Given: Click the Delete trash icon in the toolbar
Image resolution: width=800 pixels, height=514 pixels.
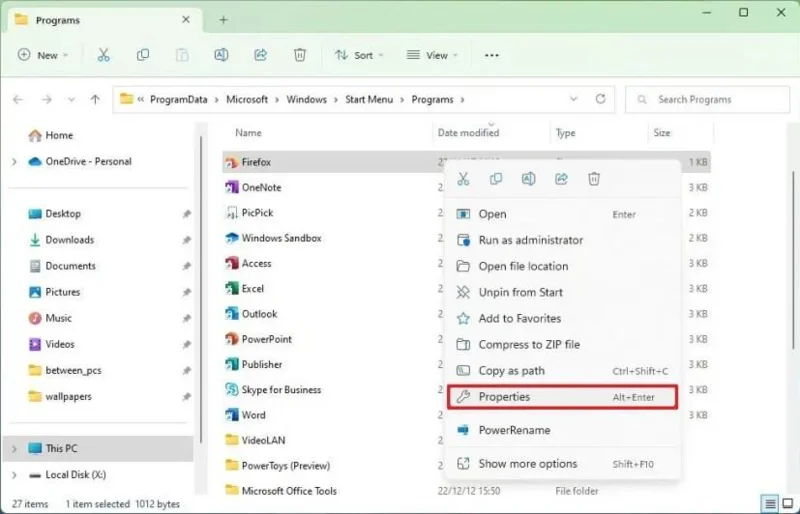Looking at the screenshot, I should pos(300,55).
